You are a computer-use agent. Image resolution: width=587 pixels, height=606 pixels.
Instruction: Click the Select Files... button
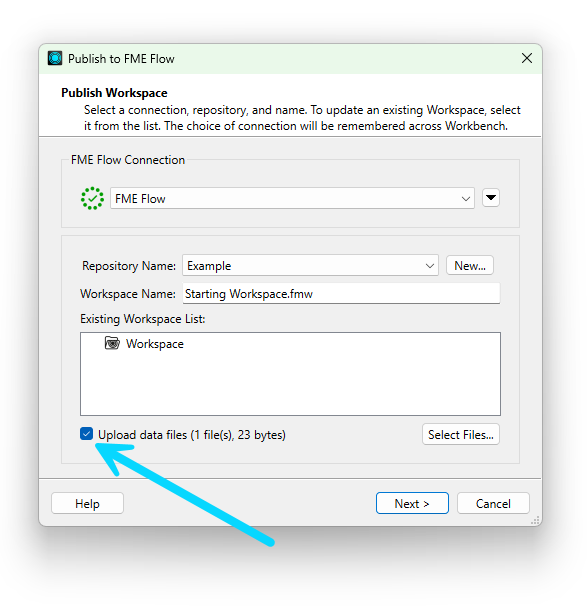461,434
